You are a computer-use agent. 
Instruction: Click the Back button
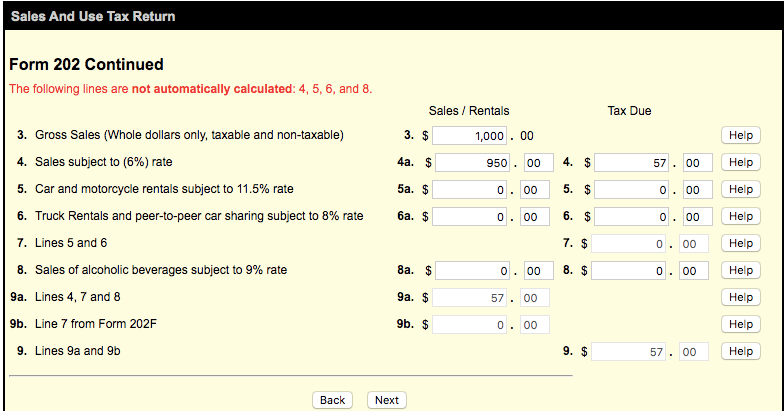[332, 400]
